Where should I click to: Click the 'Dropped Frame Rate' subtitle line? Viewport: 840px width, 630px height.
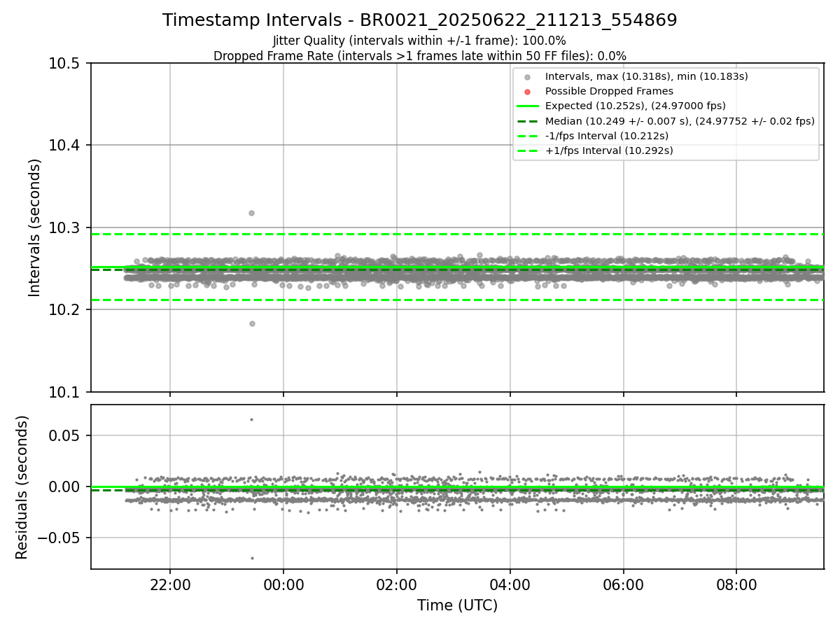pyautogui.click(x=419, y=56)
